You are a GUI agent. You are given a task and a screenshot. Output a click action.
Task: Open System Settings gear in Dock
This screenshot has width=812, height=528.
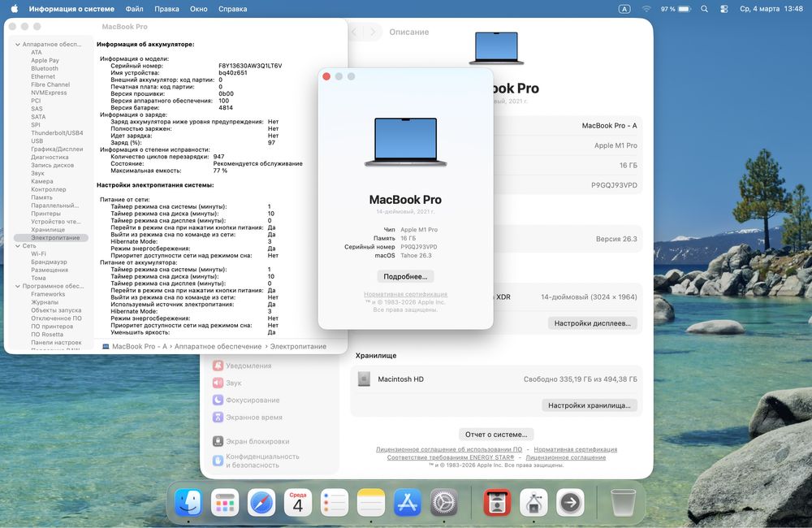444,502
